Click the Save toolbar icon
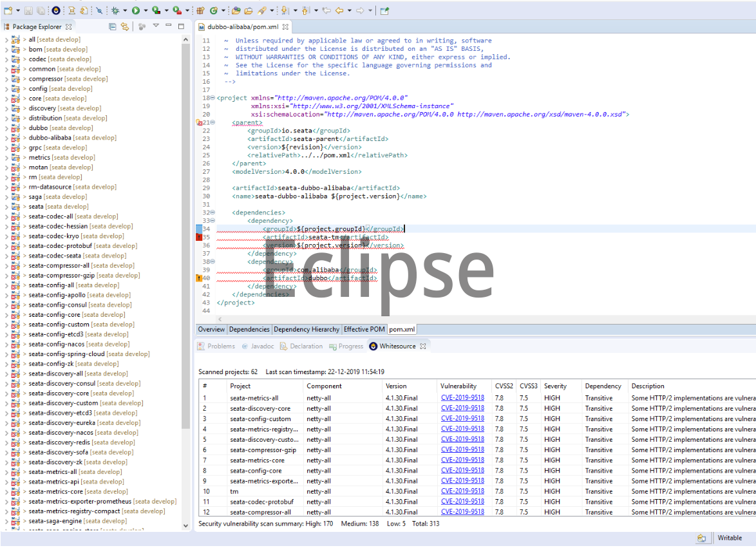The height and width of the screenshot is (548, 756). point(28,10)
